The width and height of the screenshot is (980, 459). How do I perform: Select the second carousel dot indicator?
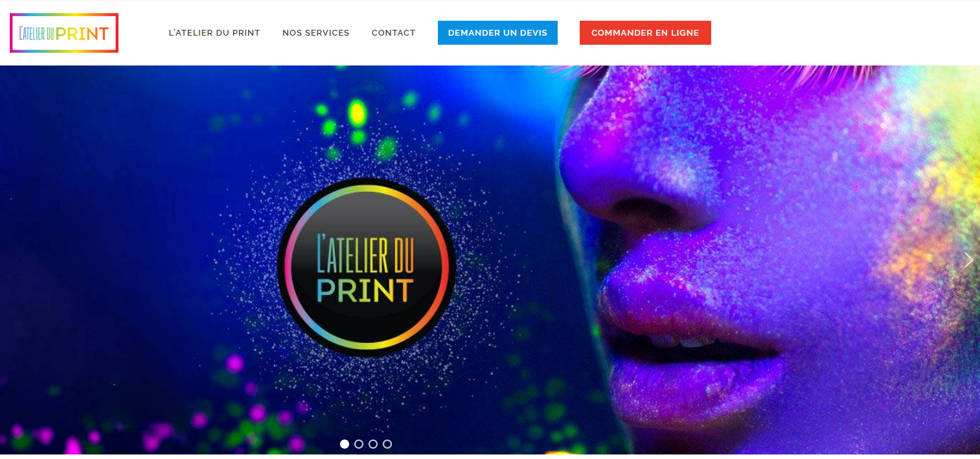[x=359, y=444]
